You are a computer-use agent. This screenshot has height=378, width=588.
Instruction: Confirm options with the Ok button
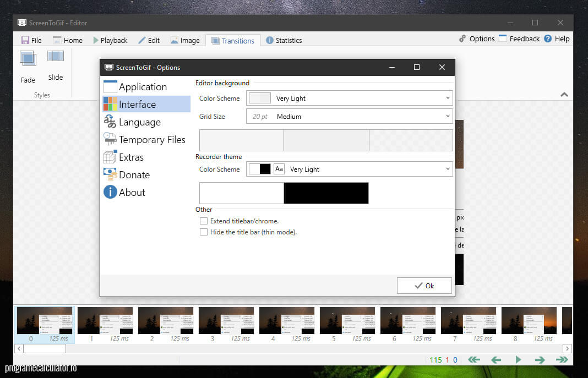[424, 286]
